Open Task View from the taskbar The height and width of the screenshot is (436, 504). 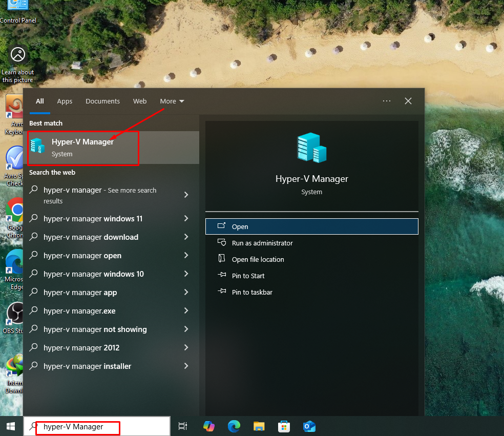[182, 426]
